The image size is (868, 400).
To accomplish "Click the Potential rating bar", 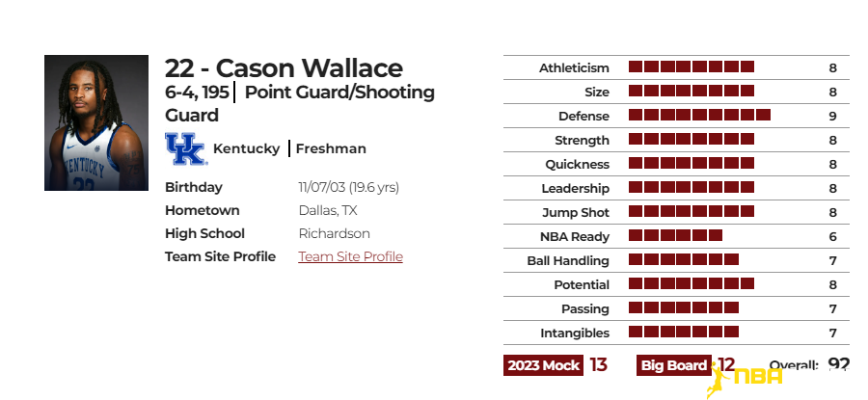I will point(692,283).
